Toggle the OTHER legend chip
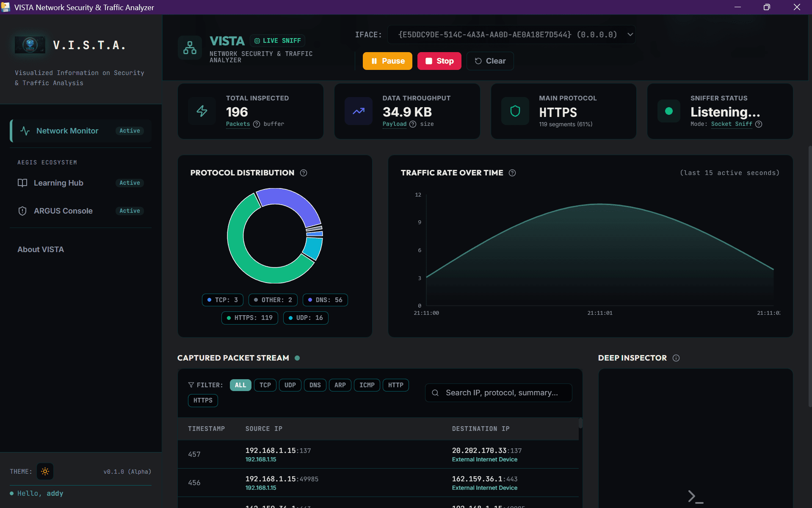This screenshot has height=508, width=812. [x=273, y=300]
